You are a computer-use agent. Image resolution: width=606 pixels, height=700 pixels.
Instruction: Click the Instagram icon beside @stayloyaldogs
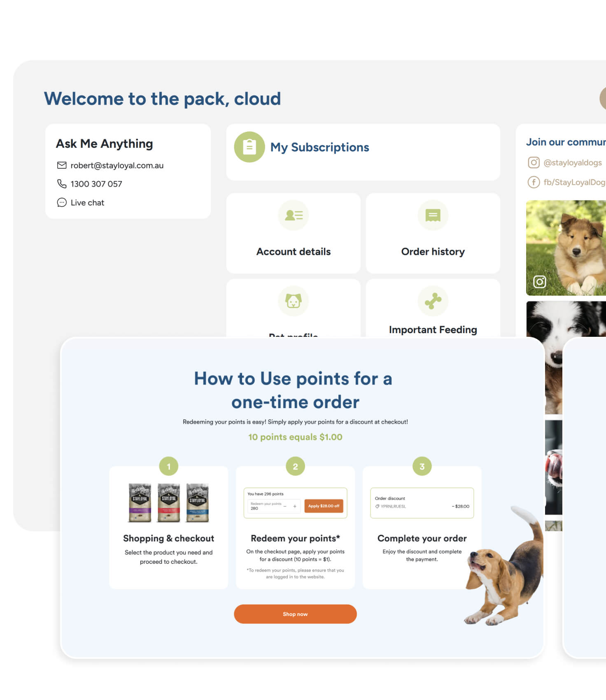click(x=534, y=162)
